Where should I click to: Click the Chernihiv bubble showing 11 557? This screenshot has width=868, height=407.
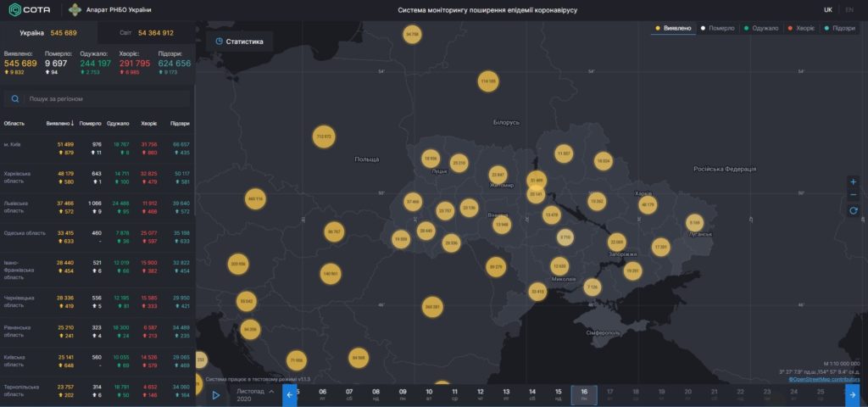564,153
